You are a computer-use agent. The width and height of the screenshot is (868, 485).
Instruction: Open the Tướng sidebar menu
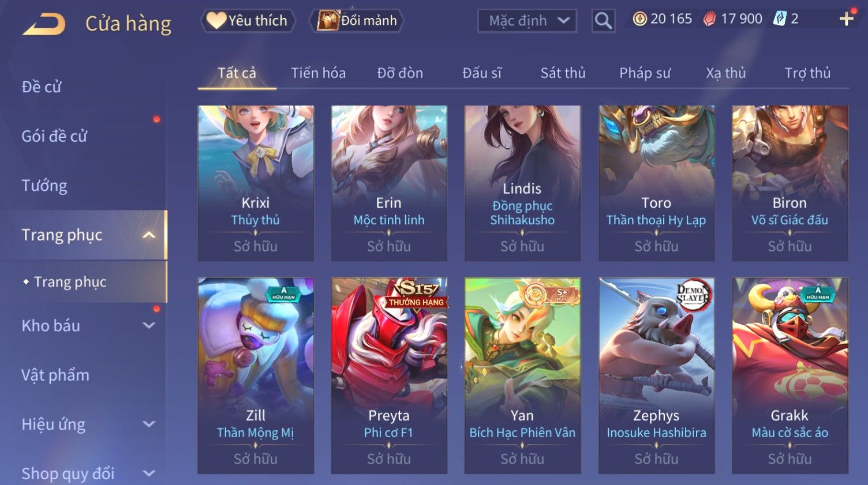coord(44,186)
